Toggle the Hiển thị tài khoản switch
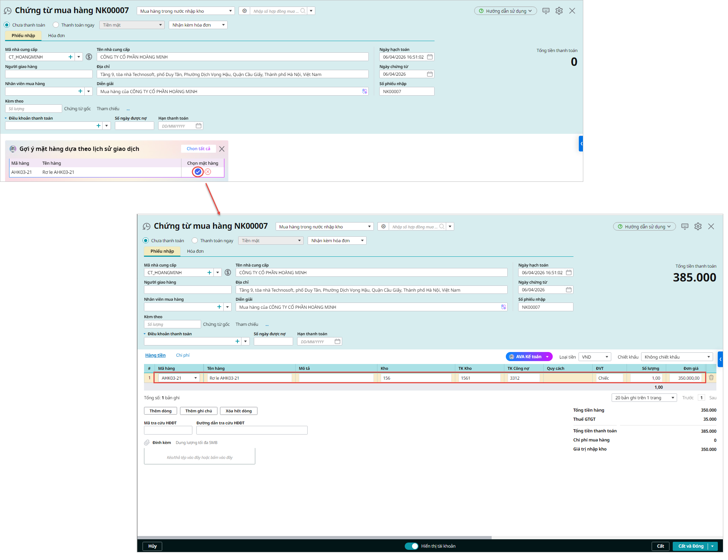The image size is (728, 560). click(412, 546)
